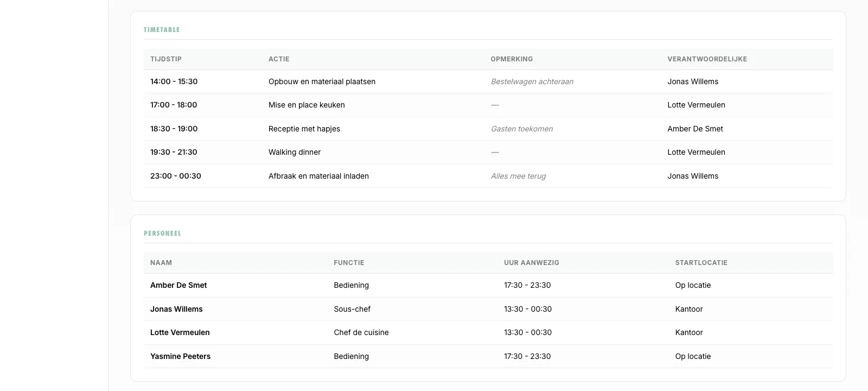The height and width of the screenshot is (391, 868).
Task: Click 'Op locatie' for Amber De Smet
Action: coord(693,285)
